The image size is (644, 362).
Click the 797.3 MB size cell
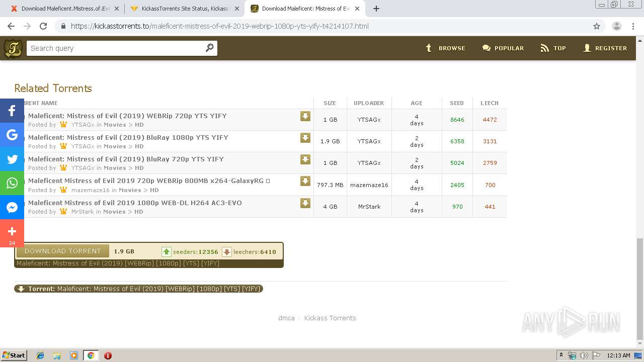(x=330, y=185)
